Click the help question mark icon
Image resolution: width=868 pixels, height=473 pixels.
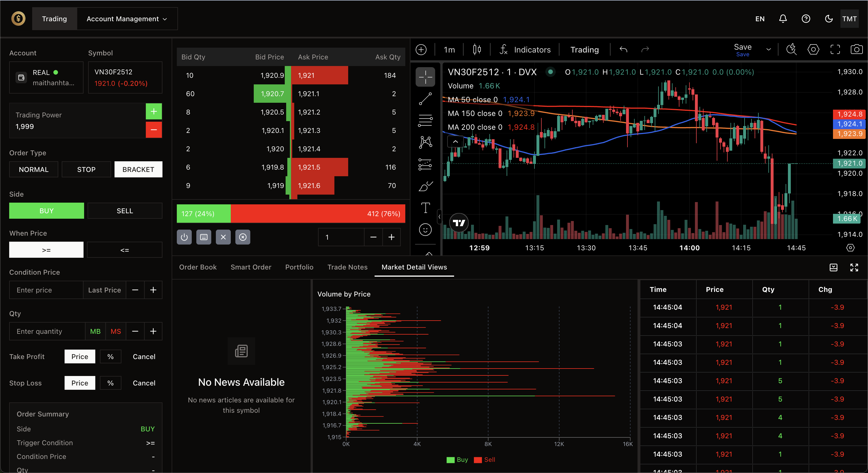pyautogui.click(x=806, y=19)
